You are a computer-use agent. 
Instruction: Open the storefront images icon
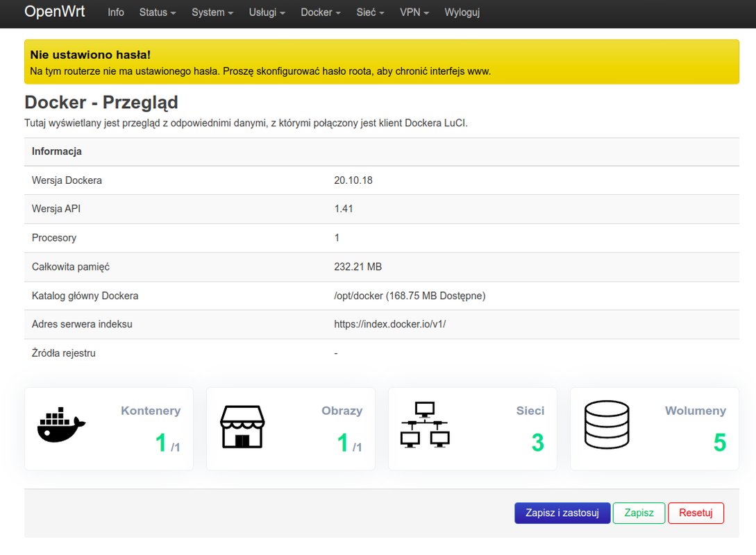tap(242, 427)
